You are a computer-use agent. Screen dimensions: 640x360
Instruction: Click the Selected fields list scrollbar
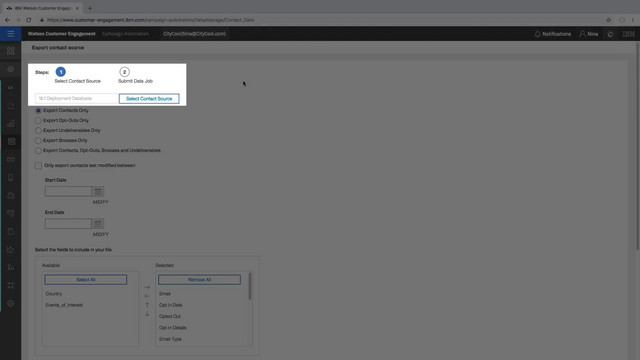[250, 286]
